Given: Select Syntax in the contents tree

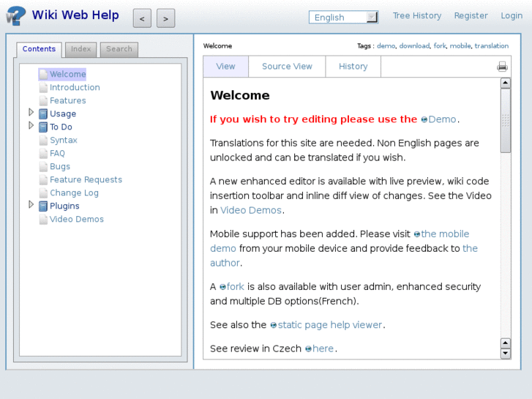Looking at the screenshot, I should (x=64, y=141).
